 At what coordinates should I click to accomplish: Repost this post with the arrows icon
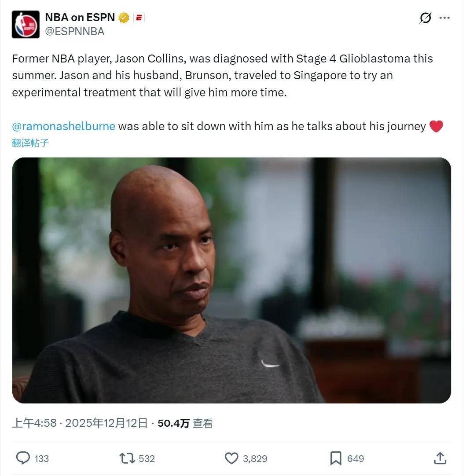(x=127, y=458)
